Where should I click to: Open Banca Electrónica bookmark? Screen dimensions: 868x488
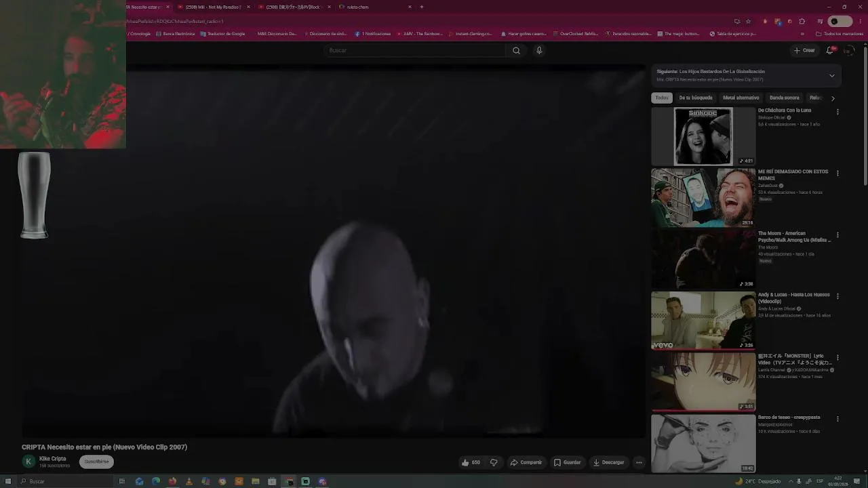(175, 34)
